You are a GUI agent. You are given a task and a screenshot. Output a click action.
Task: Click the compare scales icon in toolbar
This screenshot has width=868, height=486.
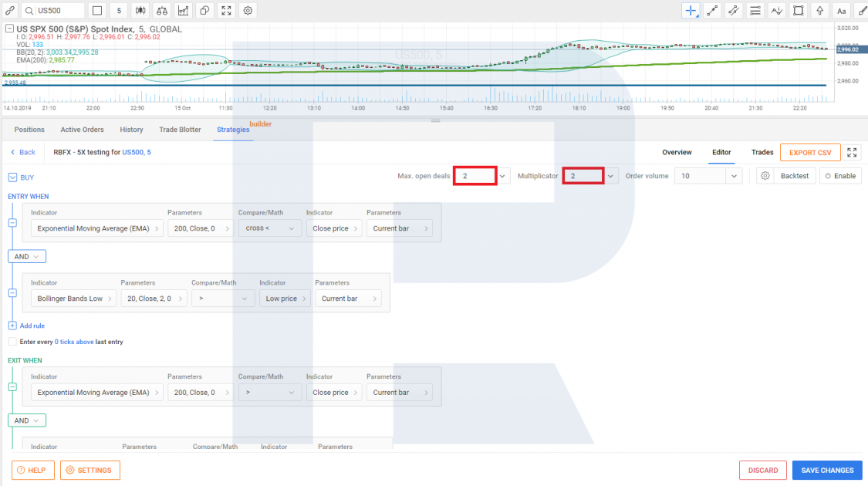coord(162,11)
